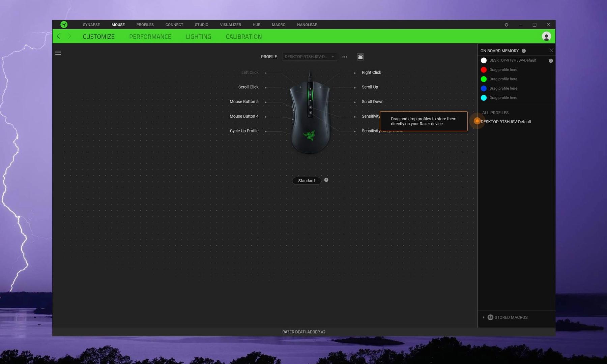This screenshot has height=364, width=607.
Task: Select DESKTOP-9T8HJSV-Default under All Profiles
Action: (505, 122)
